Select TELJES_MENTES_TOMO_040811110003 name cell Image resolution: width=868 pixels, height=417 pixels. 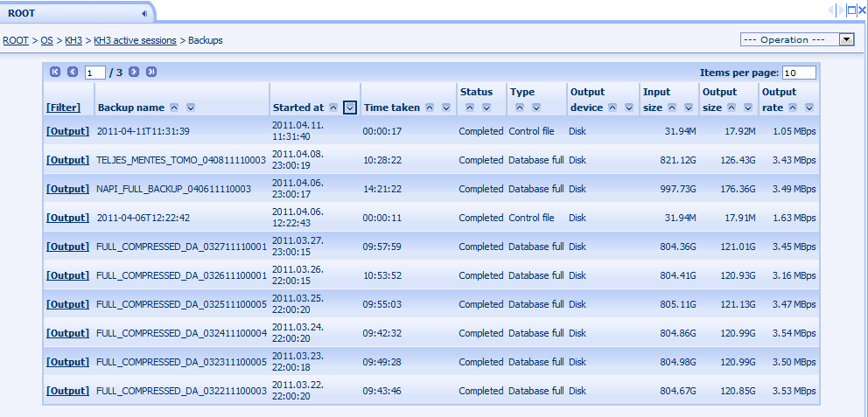181,160
